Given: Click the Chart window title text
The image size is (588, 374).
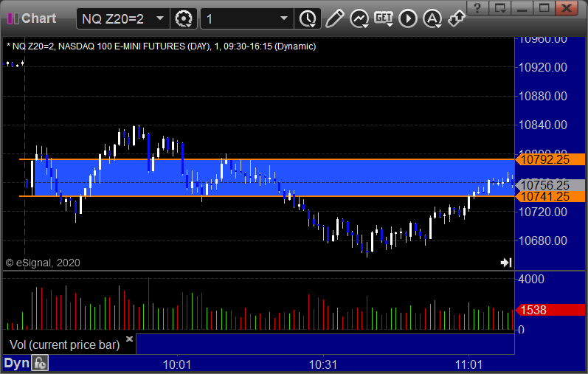Looking at the screenshot, I should click(x=39, y=18).
